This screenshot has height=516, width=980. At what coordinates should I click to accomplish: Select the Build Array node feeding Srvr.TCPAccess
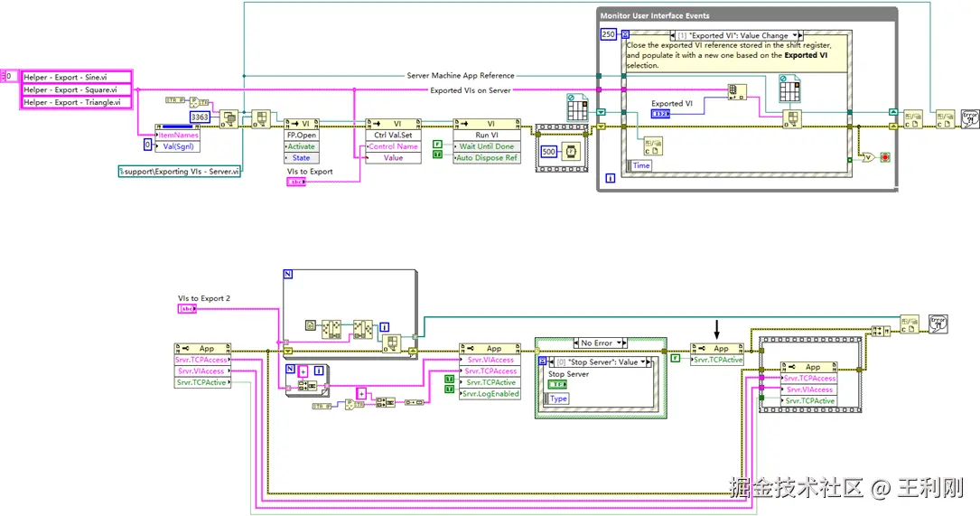(x=415, y=403)
